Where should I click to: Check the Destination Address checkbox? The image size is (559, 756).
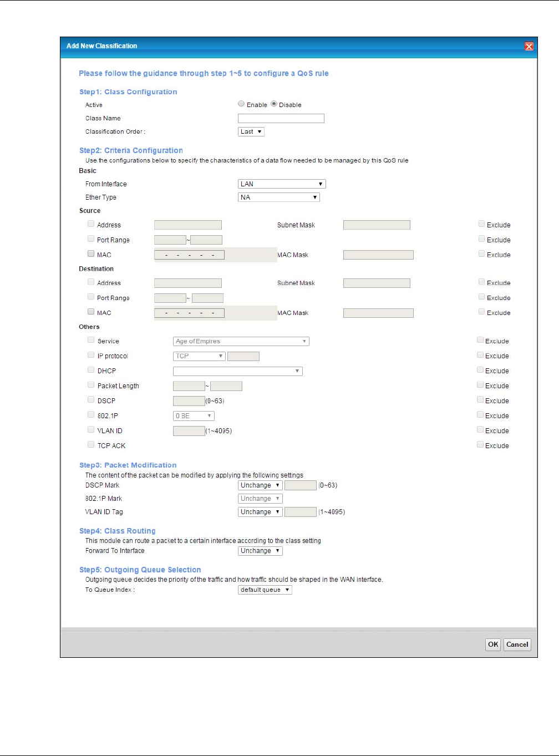91,282
